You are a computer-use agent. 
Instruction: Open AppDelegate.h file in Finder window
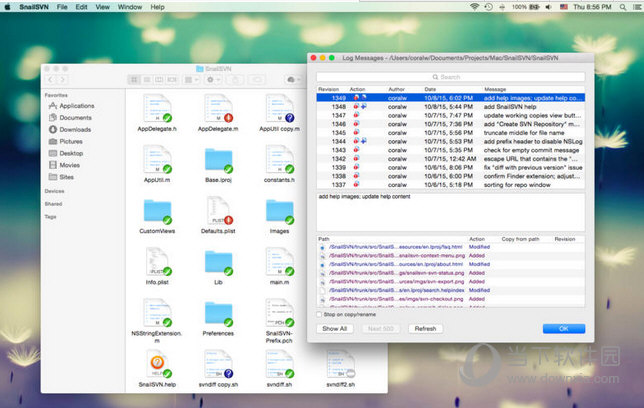[157, 108]
